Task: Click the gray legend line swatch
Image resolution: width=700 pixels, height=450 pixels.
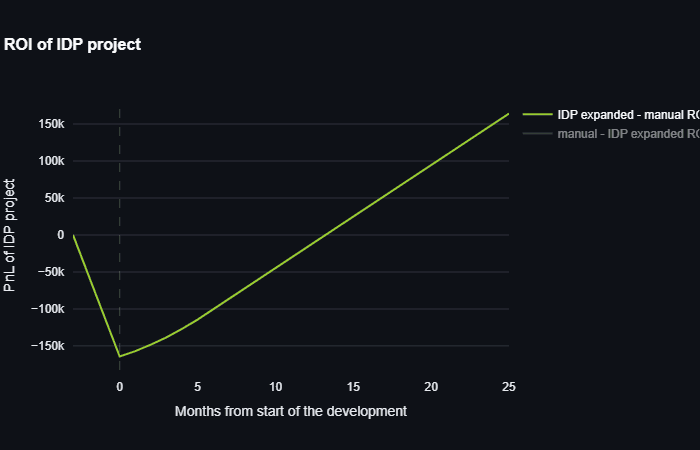Action: click(537, 133)
